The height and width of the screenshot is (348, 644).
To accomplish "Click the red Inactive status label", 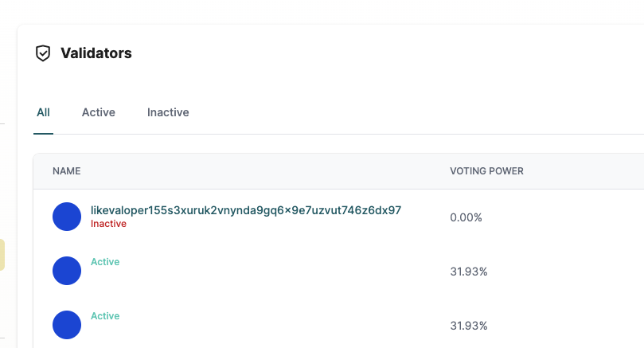I will click(x=108, y=224).
